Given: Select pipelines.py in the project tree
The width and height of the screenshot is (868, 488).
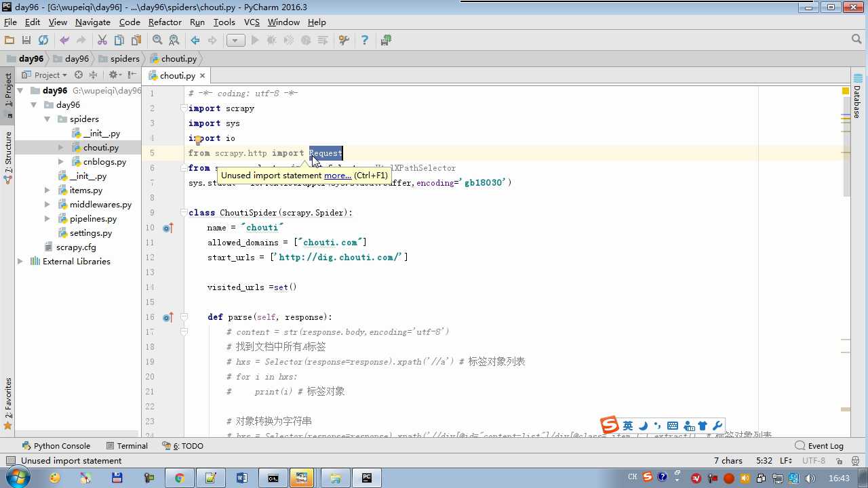Looking at the screenshot, I should [87, 219].
